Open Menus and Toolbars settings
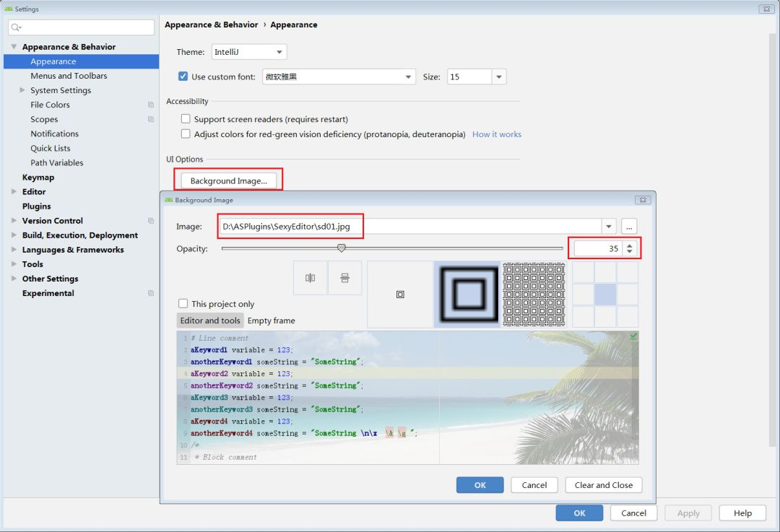 click(69, 76)
